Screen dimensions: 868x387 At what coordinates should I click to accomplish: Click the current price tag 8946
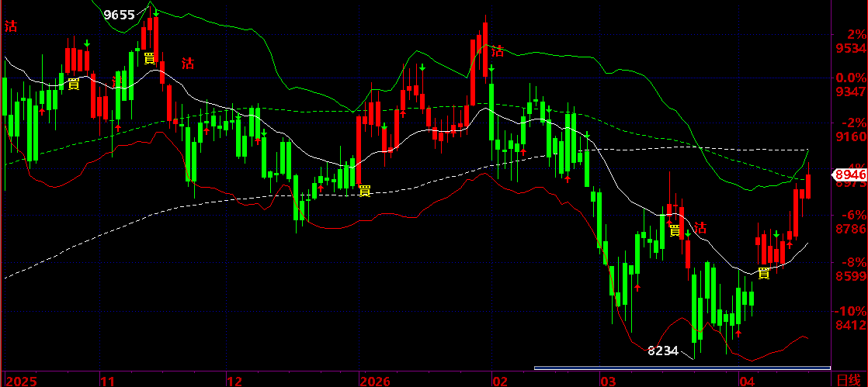[849, 175]
